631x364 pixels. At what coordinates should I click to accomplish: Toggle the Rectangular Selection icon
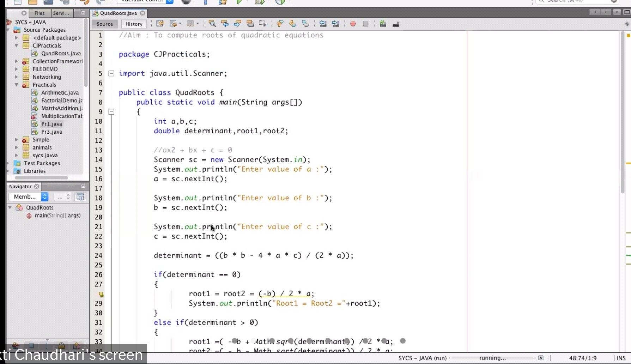point(263,24)
